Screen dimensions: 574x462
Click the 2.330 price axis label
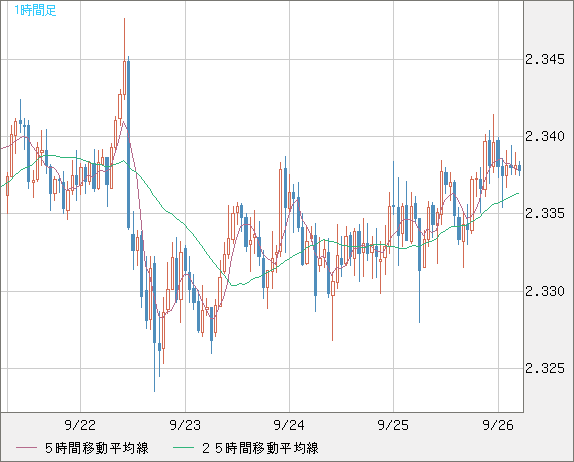[x=545, y=291]
